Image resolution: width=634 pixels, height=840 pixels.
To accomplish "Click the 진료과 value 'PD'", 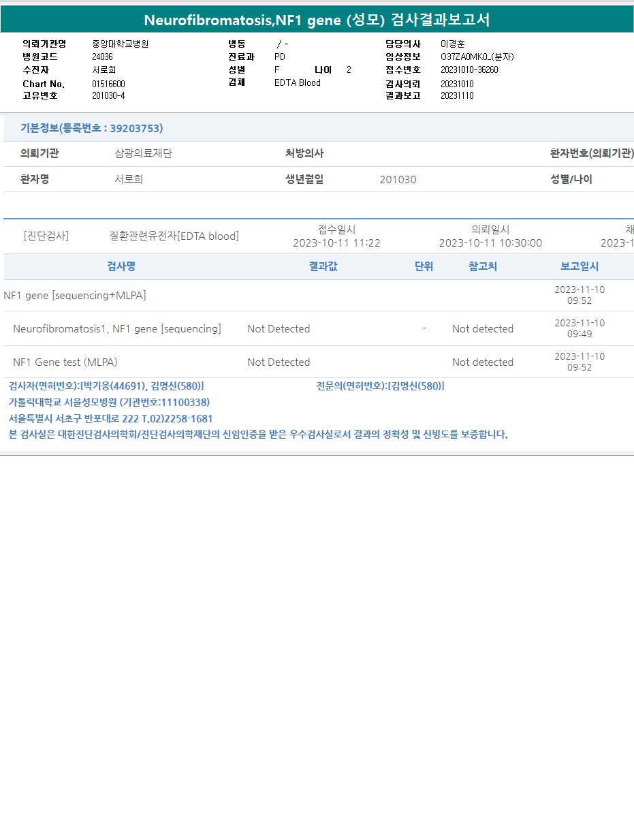I will pos(280,57).
